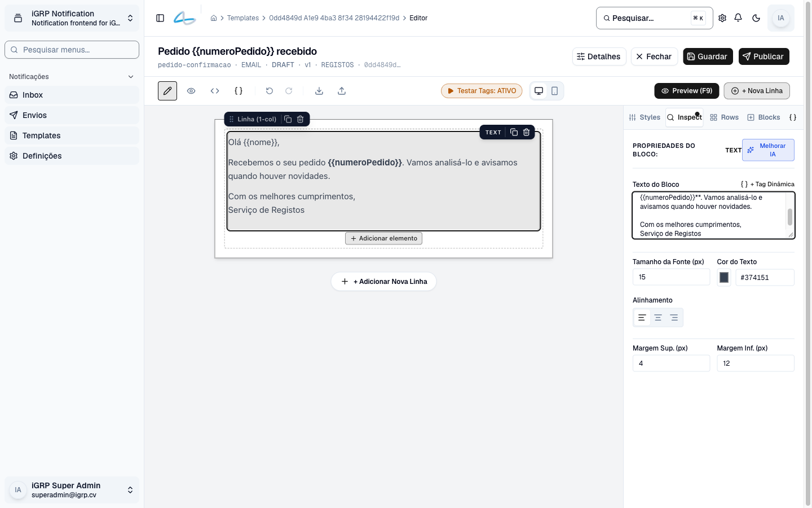
Task: Switch to desktop preview device
Action: click(539, 91)
